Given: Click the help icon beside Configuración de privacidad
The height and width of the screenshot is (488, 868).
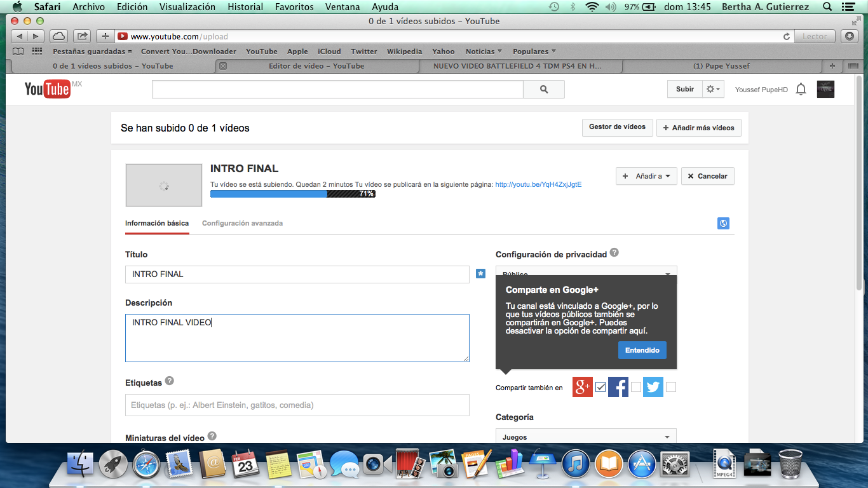Looking at the screenshot, I should (x=614, y=253).
